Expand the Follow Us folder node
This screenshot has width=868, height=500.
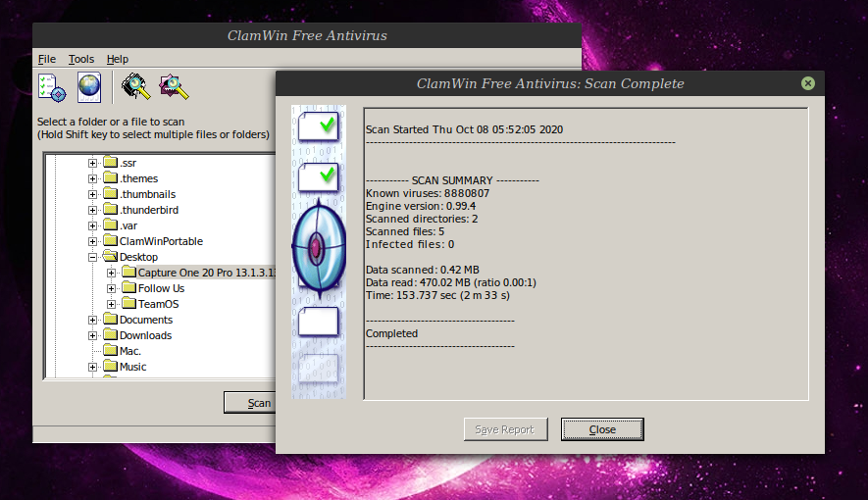pyautogui.click(x=111, y=288)
